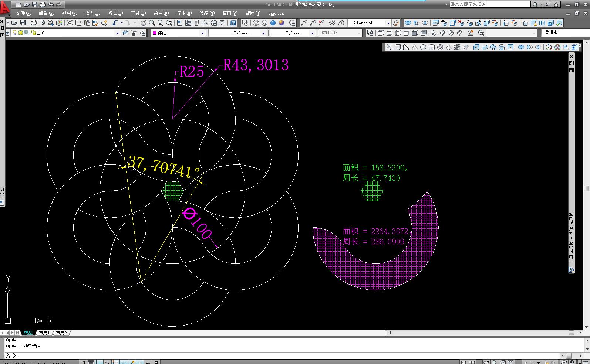Toggle auto-hide on the tool palette
The width and height of the screenshot is (590, 364).
pyautogui.click(x=572, y=64)
